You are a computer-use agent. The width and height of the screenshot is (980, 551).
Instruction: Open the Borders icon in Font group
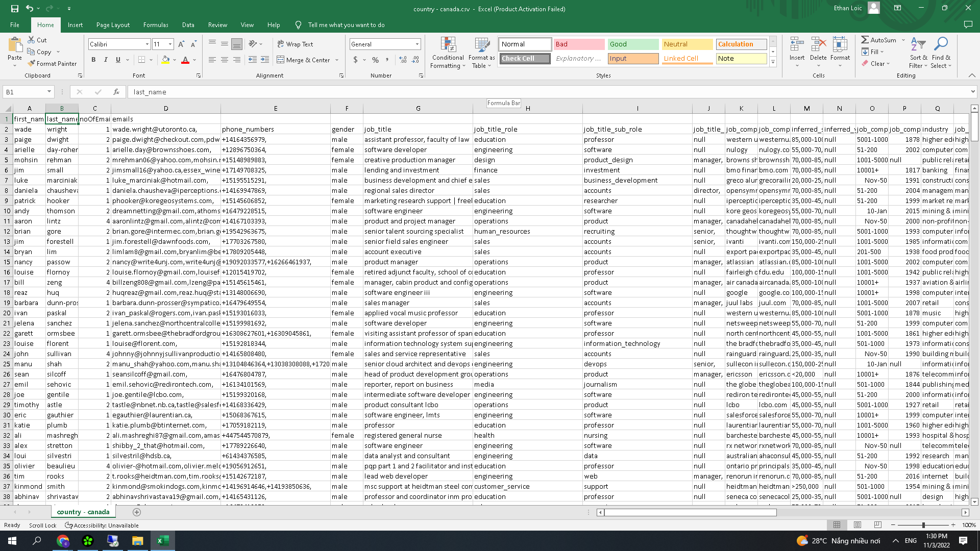(x=142, y=60)
